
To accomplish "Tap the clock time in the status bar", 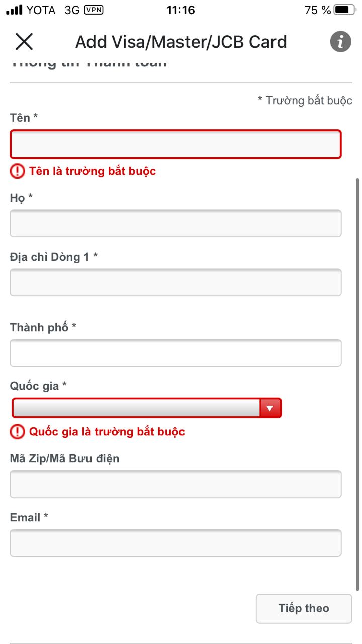I will [180, 10].
